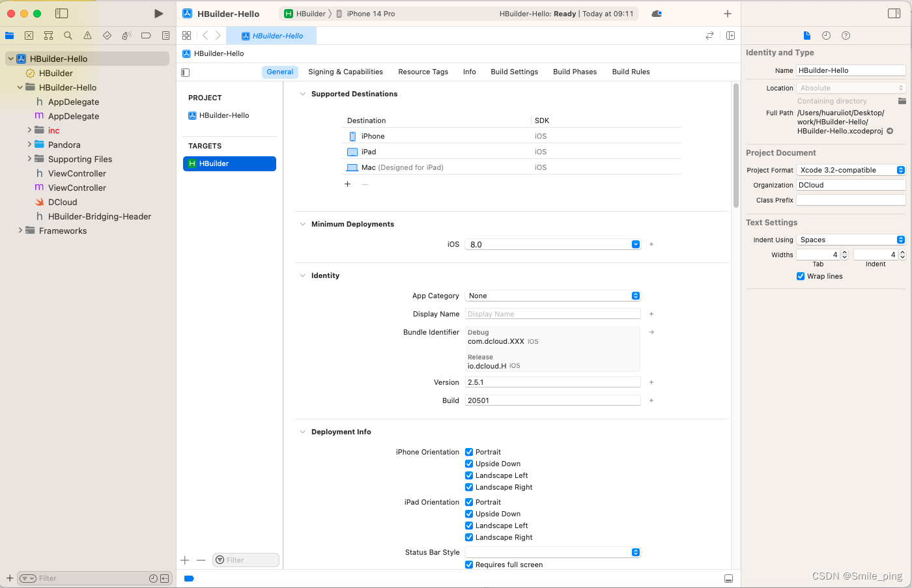The height and width of the screenshot is (588, 912).
Task: Expand the Pandora folder
Action: (x=29, y=145)
